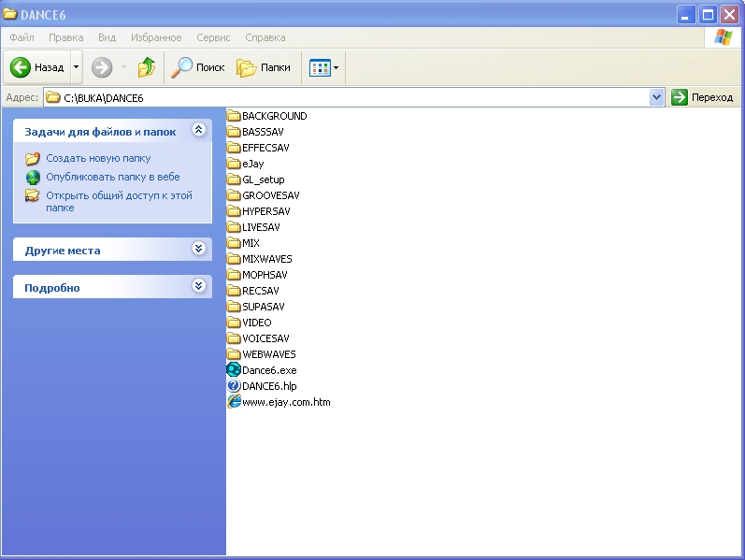Select the VIDEO folder icon
Viewport: 745px width, 560px height.
click(234, 323)
